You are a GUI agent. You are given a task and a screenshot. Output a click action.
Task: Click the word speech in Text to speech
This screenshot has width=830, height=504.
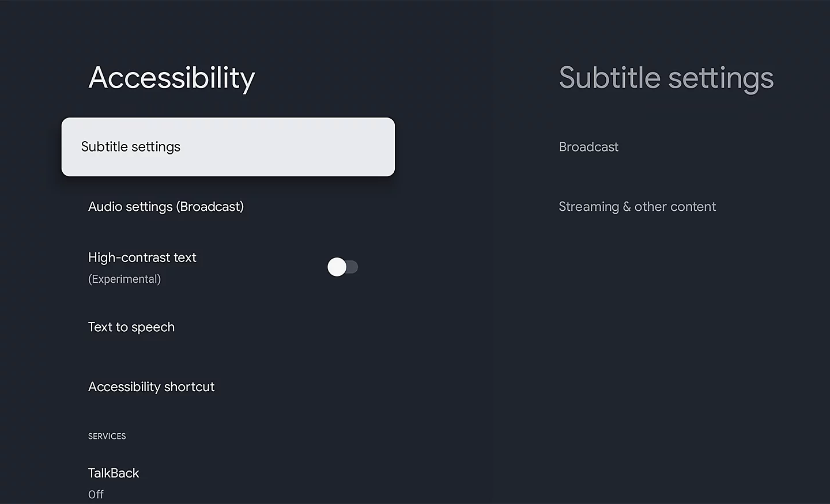click(153, 328)
